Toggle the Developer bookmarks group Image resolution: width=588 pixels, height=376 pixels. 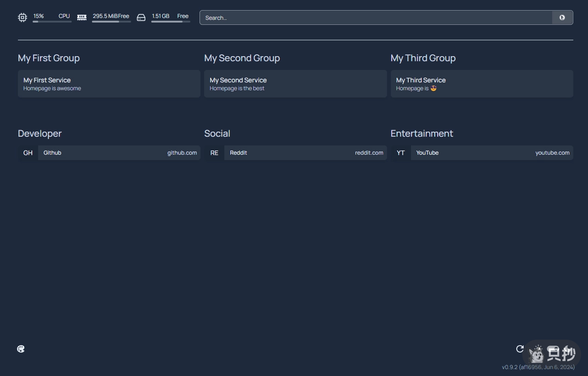coord(40,133)
